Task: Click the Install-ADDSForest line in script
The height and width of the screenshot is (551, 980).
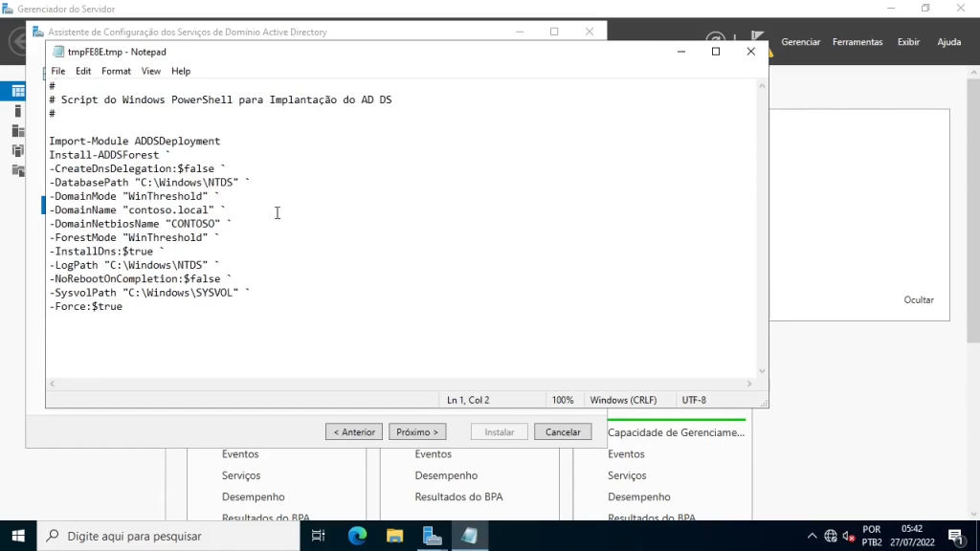Action: click(x=110, y=155)
